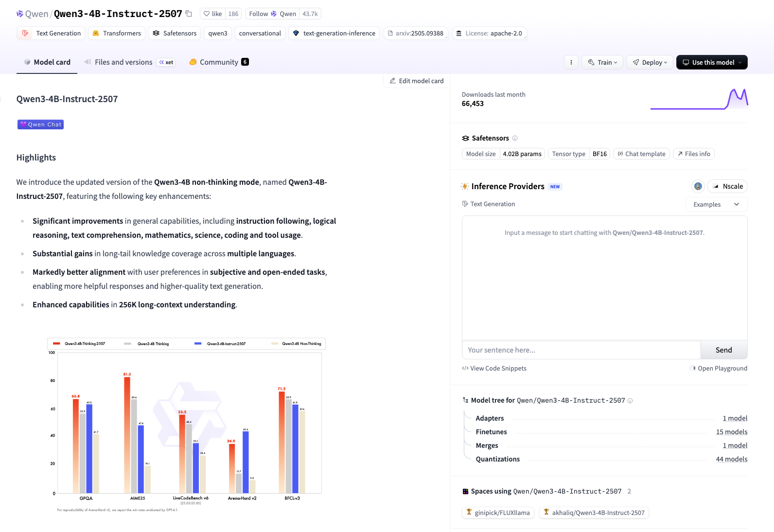Open the 44 models quantizations link
This screenshot has width=774, height=532.
[731, 459]
